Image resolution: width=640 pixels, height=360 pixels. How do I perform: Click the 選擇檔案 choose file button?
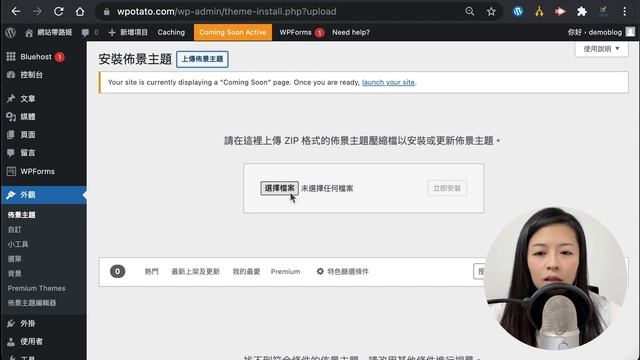pyautogui.click(x=280, y=188)
